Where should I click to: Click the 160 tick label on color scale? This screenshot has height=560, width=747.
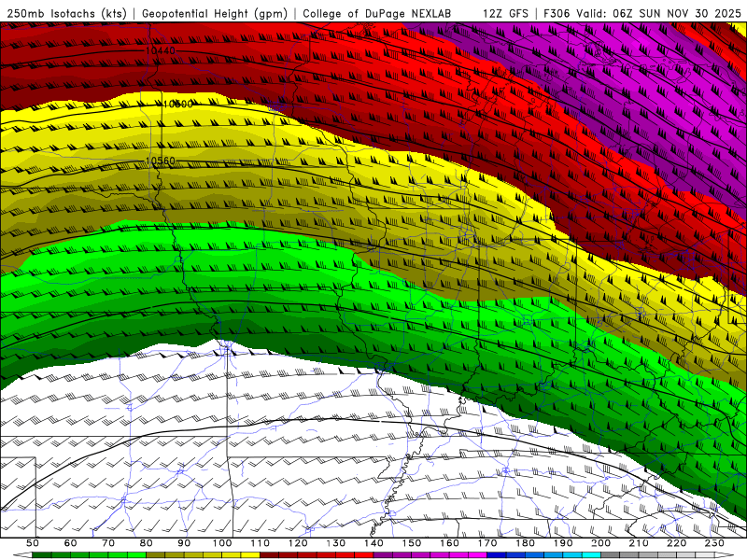coord(449,543)
